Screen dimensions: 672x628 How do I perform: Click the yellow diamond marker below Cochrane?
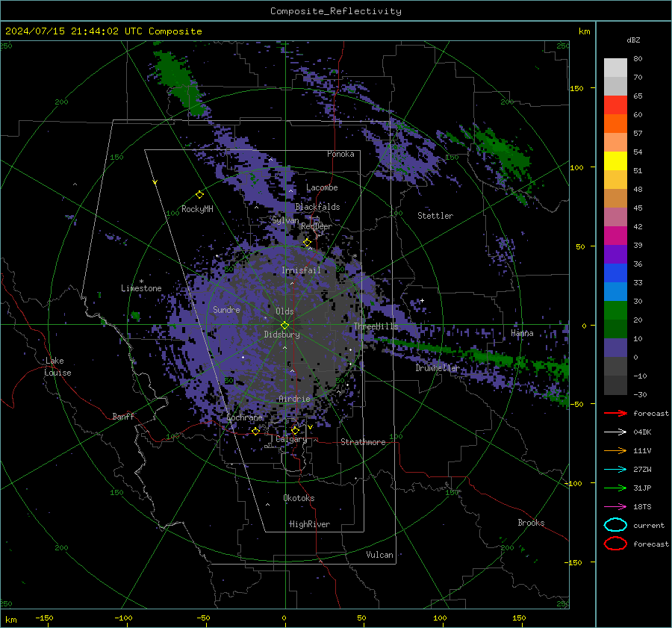click(x=256, y=431)
